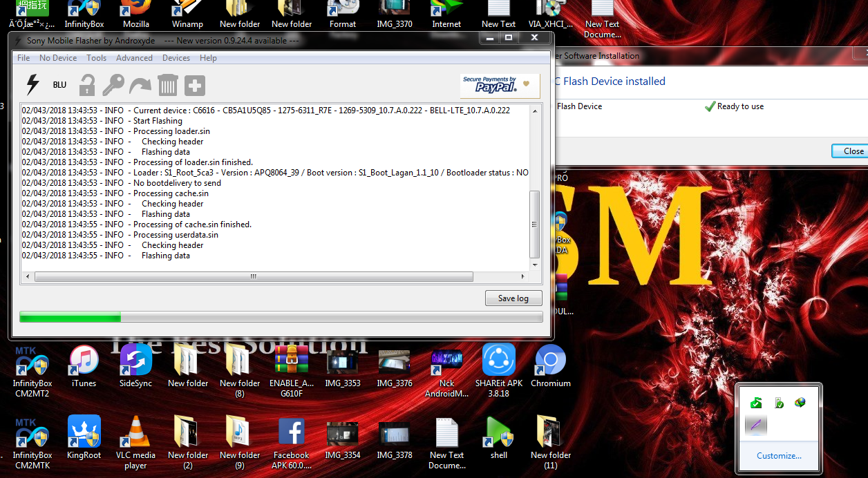Click the Save log button
Image resolution: width=868 pixels, height=478 pixels.
(513, 298)
